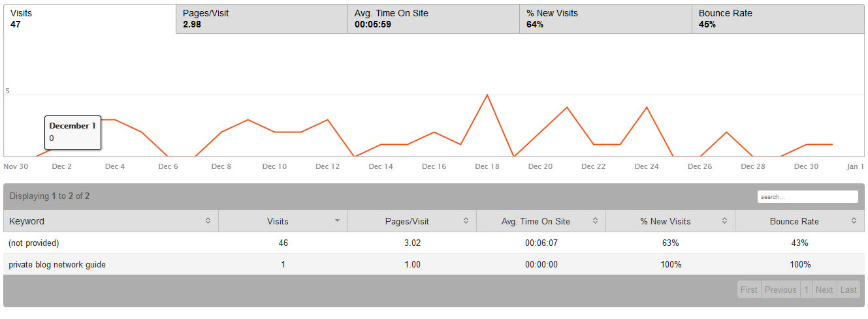Sort by the Keyword column sort icon

point(208,221)
